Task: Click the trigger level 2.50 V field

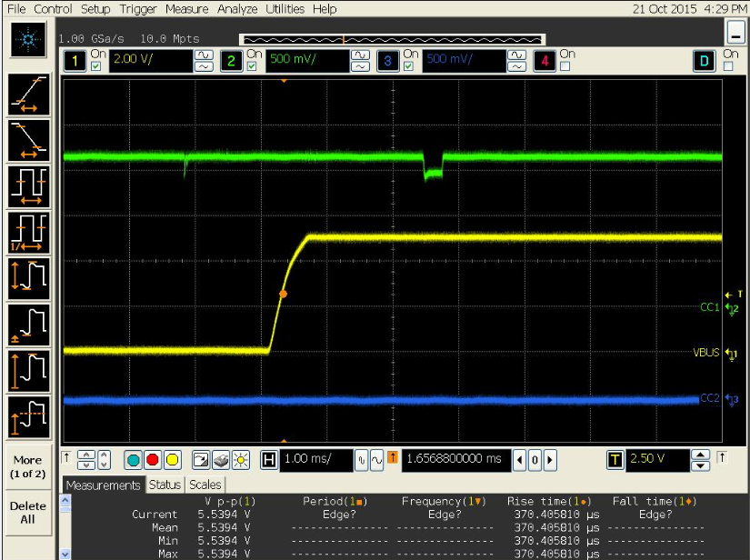Action: [x=657, y=460]
